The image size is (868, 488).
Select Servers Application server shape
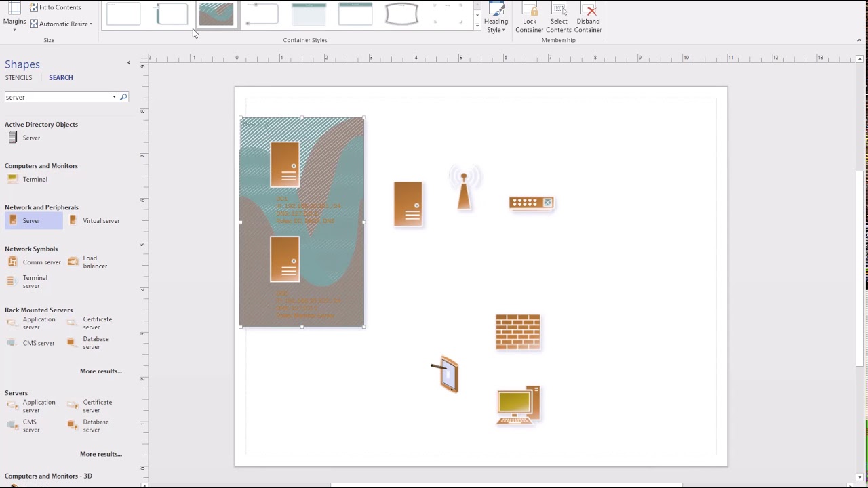[31, 406]
